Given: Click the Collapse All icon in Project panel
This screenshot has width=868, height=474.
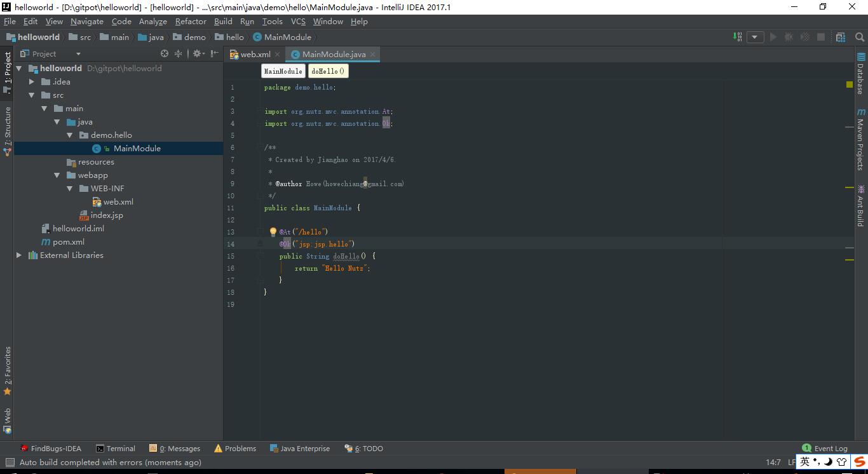Looking at the screenshot, I should pyautogui.click(x=179, y=54).
